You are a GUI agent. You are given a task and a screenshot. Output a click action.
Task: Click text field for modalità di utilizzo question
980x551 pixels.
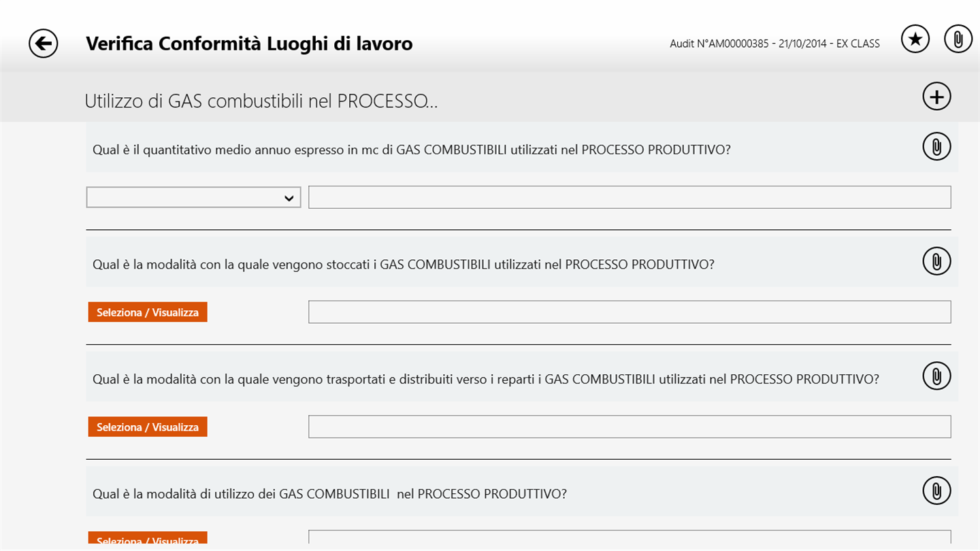pos(629,539)
